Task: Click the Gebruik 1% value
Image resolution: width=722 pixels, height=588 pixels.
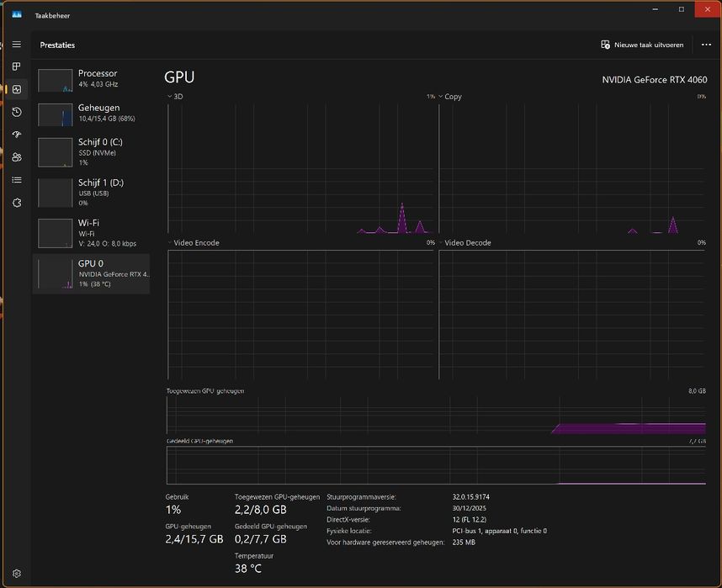Action: (173, 510)
